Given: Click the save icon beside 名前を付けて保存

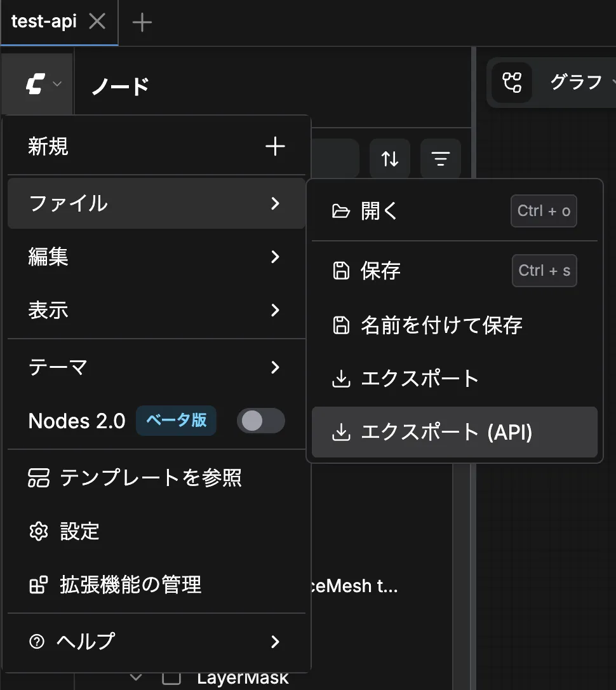Looking at the screenshot, I should pos(341,325).
